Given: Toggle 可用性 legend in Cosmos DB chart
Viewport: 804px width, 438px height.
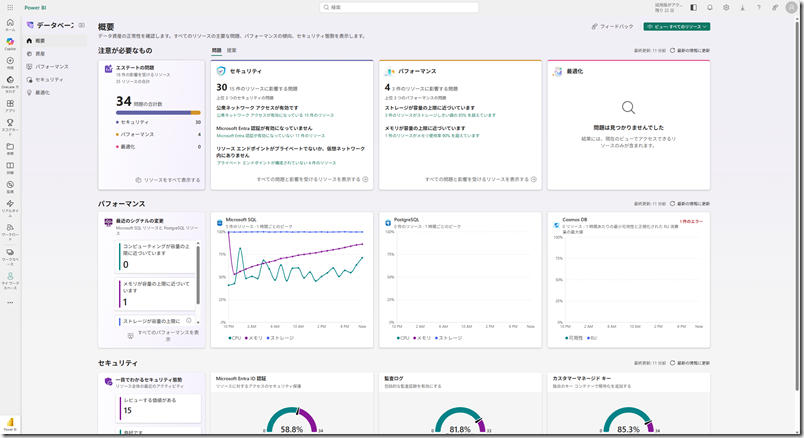Looking at the screenshot, I should 573,338.
